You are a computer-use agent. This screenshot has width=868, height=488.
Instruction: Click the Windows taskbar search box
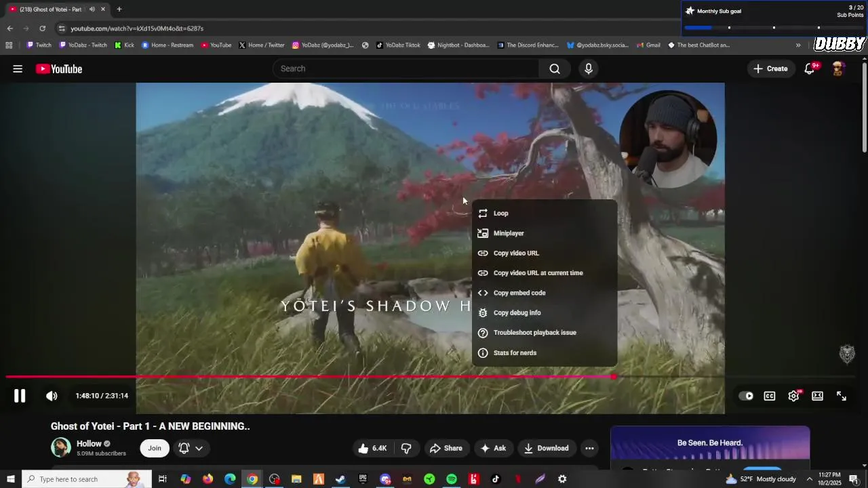click(86, 479)
